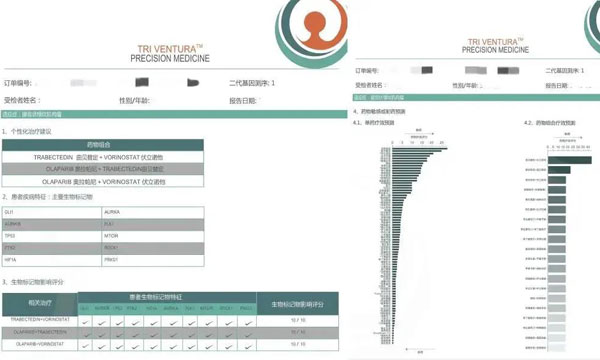Click the 生物标记物影响评分 column header
The width and height of the screenshot is (600, 360).
point(297,304)
